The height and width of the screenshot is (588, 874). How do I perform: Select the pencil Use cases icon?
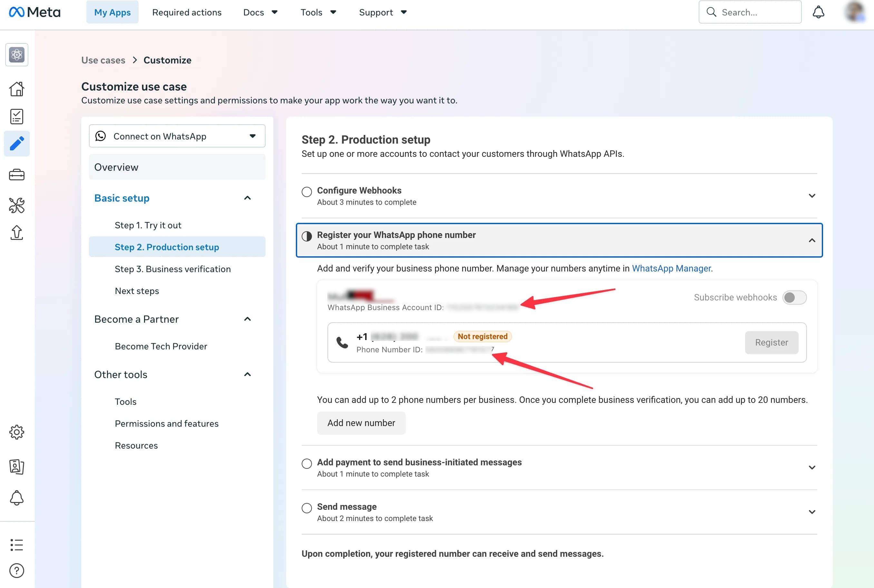pos(17,144)
